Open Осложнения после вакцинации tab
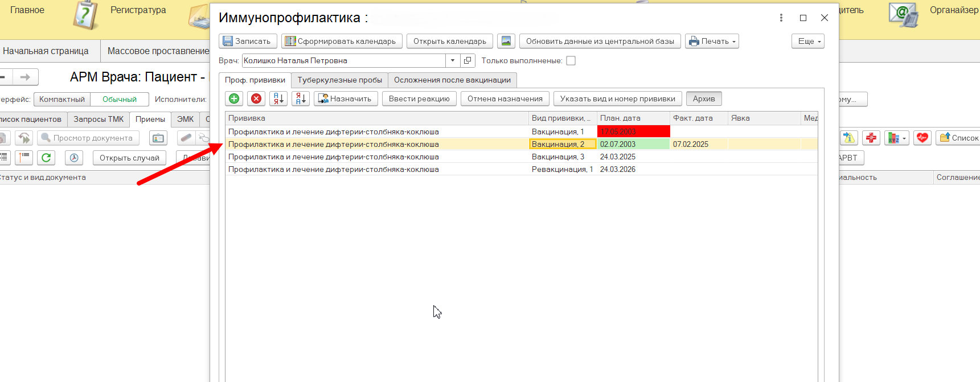 [452, 80]
